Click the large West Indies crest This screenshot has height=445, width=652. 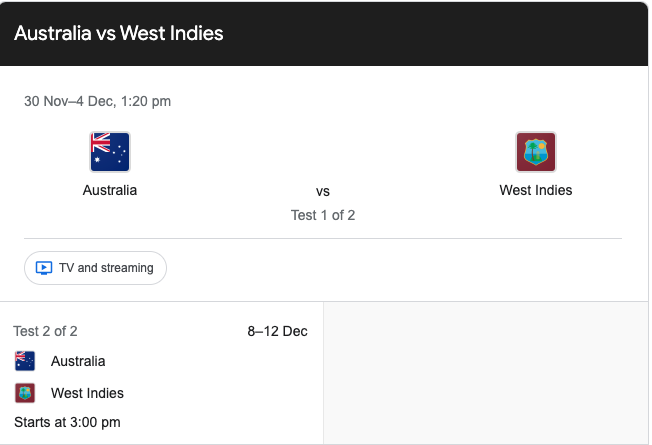pos(535,152)
